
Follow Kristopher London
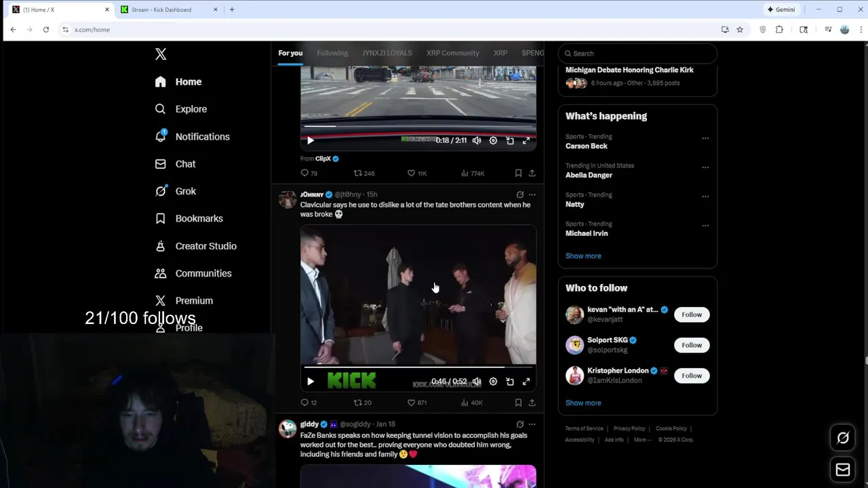click(692, 375)
